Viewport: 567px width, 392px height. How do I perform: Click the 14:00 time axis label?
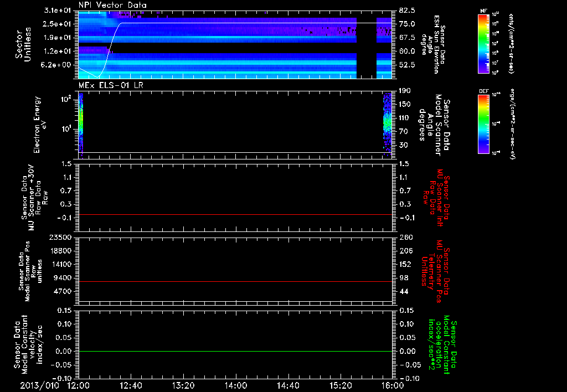pos(236,385)
